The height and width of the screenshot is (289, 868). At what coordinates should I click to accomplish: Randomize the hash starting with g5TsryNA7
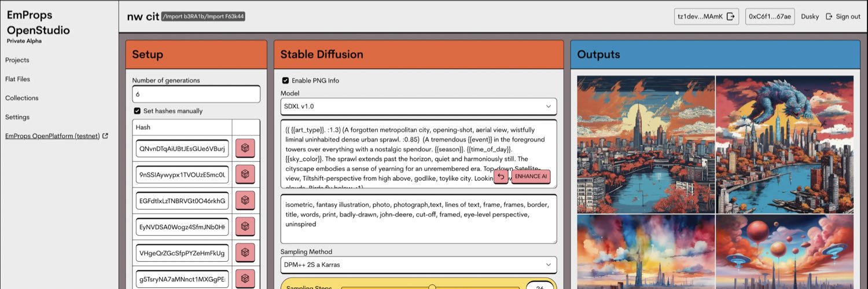(245, 279)
